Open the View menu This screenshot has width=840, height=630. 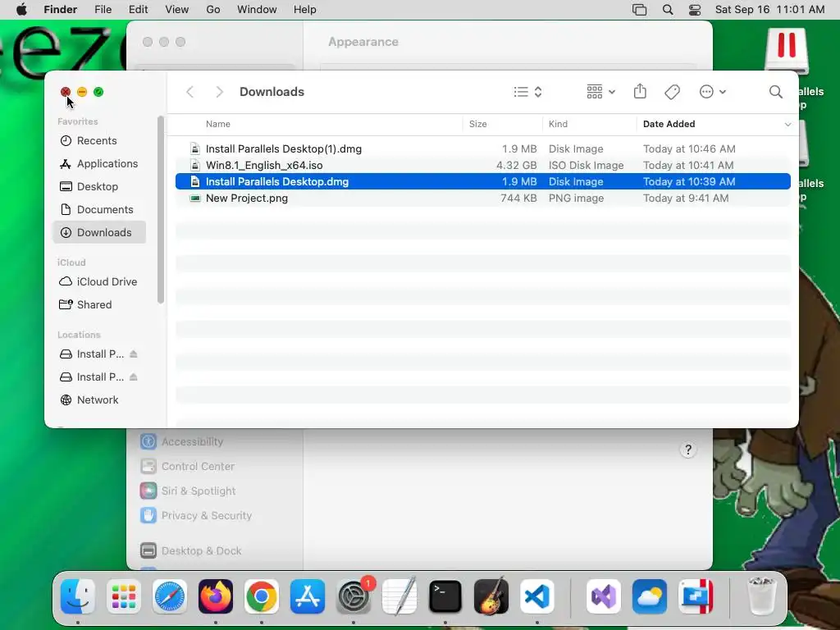177,10
